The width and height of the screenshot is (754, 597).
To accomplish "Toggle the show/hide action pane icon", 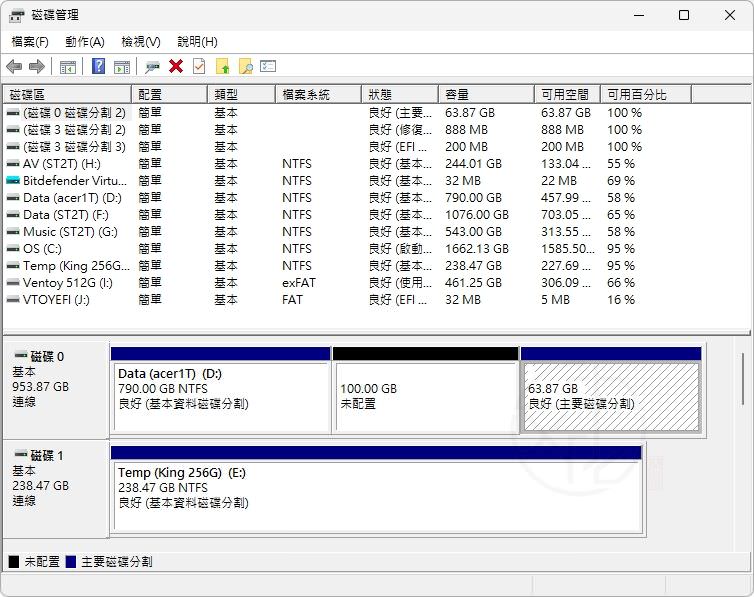I will pos(122,66).
